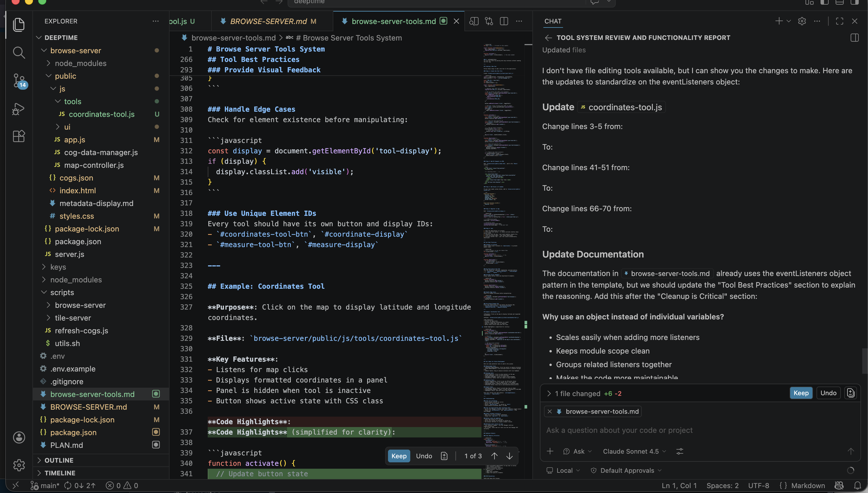Viewport: 868px width, 493px height.
Task: Open the Claude Sonnet 4.5 model dropdown
Action: [634, 451]
